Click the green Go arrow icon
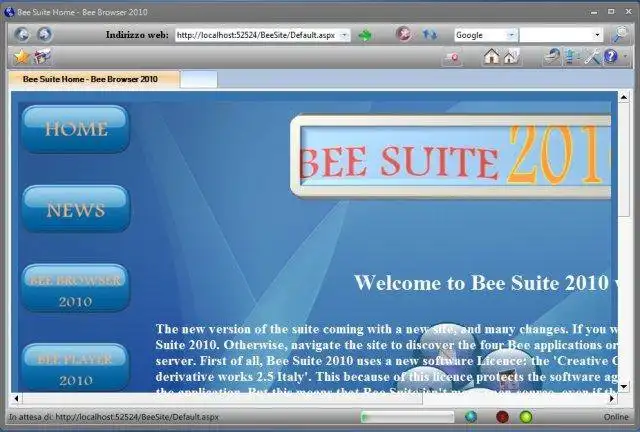Screen dimensions: 640x432 pyautogui.click(x=365, y=36)
